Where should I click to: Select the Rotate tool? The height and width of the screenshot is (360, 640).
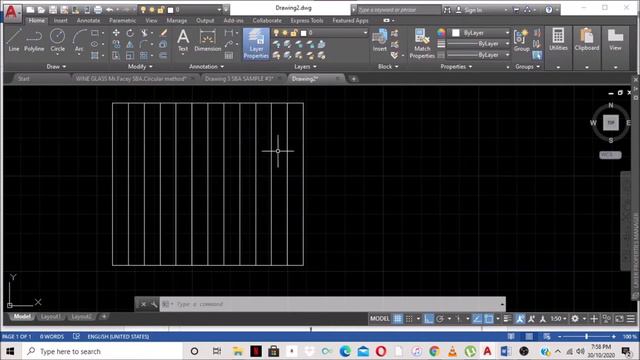click(130, 33)
